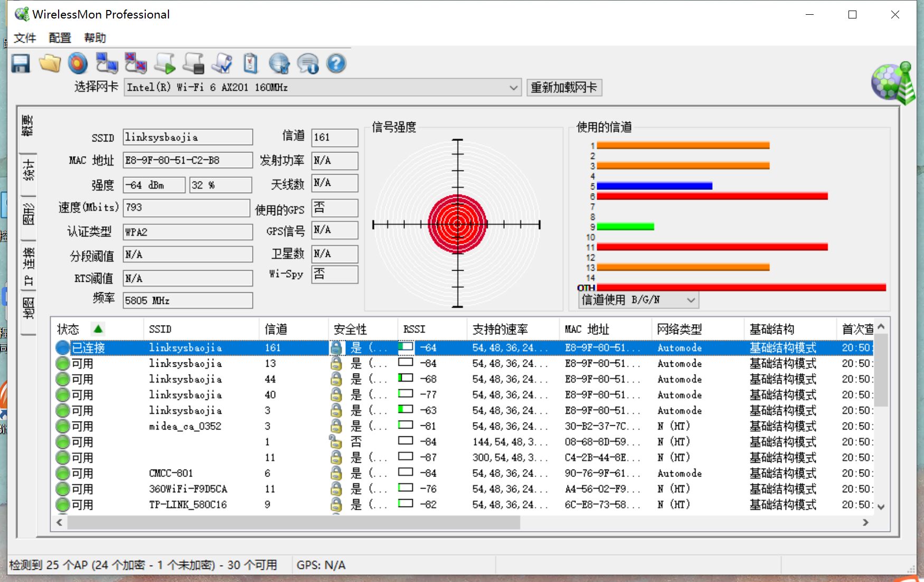Click the WirelessMon title bar app icon
Image resolution: width=924 pixels, height=582 pixels.
click(22, 14)
